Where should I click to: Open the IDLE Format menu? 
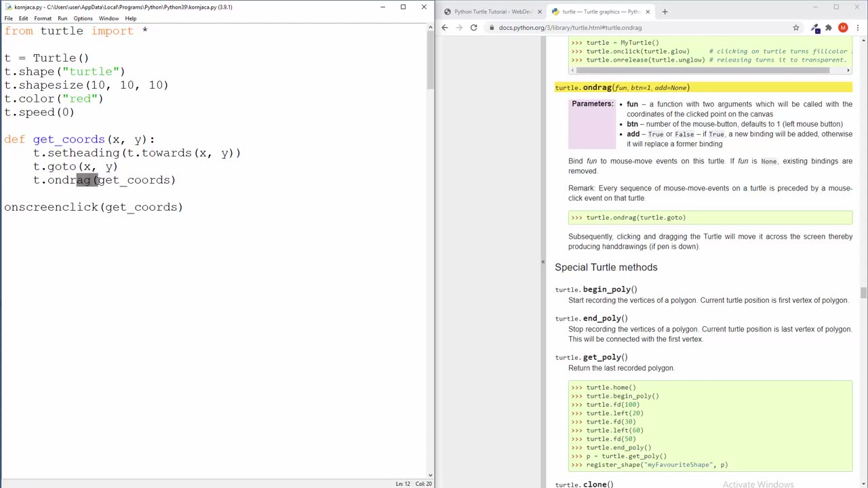click(x=43, y=18)
